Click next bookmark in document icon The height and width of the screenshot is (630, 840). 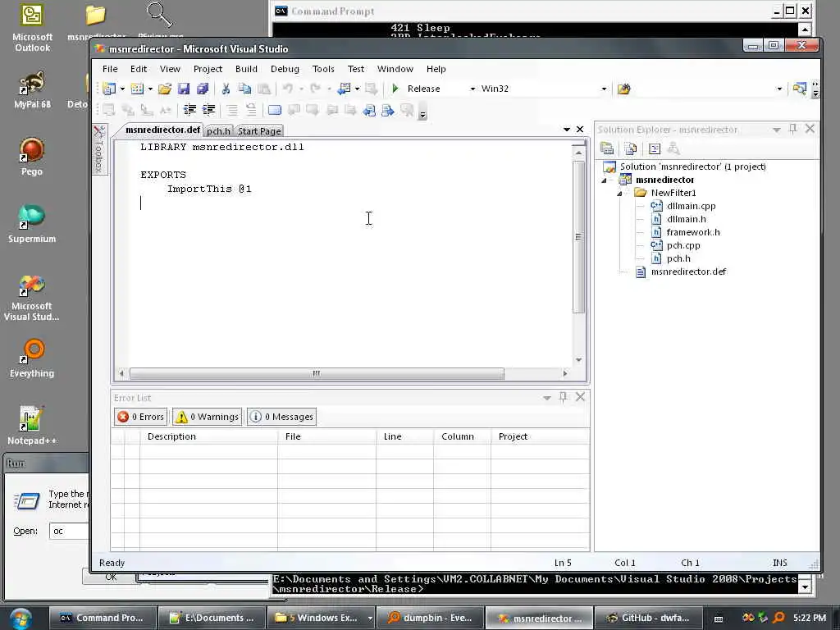coord(388,111)
